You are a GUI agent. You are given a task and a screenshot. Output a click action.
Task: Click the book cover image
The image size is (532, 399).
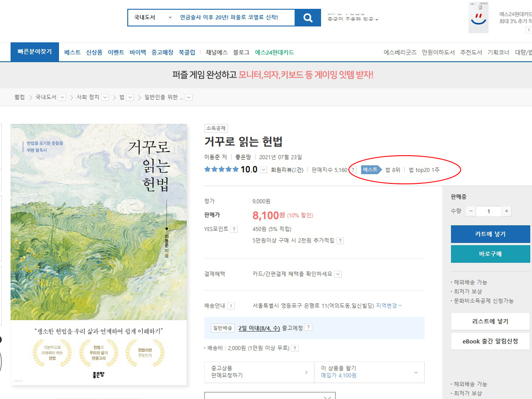click(99, 254)
